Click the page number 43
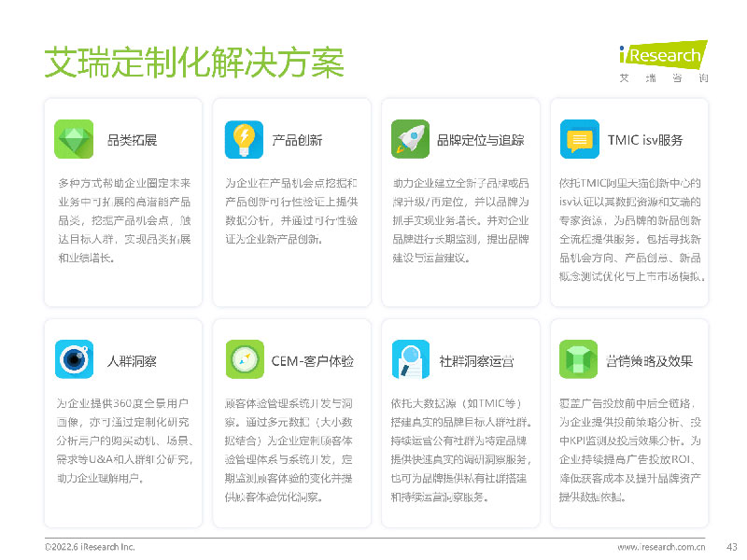Image resolution: width=747 pixels, height=560 pixels. 732,547
